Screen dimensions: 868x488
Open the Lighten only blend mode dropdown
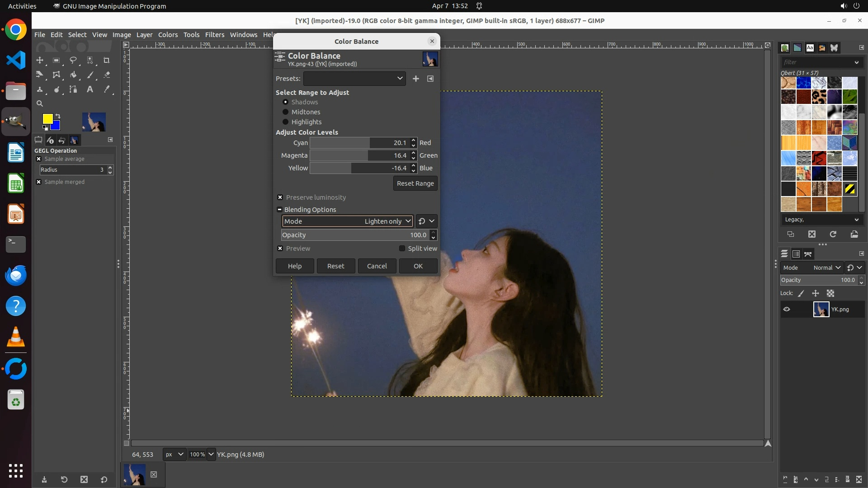pyautogui.click(x=347, y=221)
